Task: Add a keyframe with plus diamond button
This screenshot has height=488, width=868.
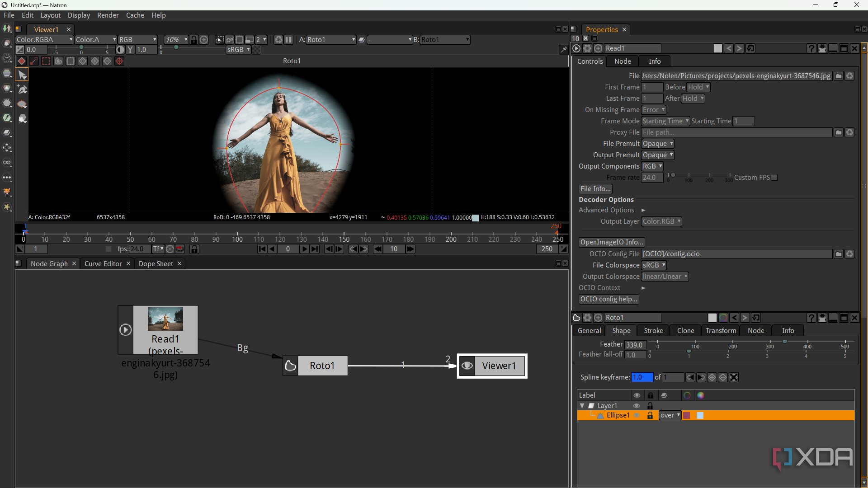Action: (95, 61)
